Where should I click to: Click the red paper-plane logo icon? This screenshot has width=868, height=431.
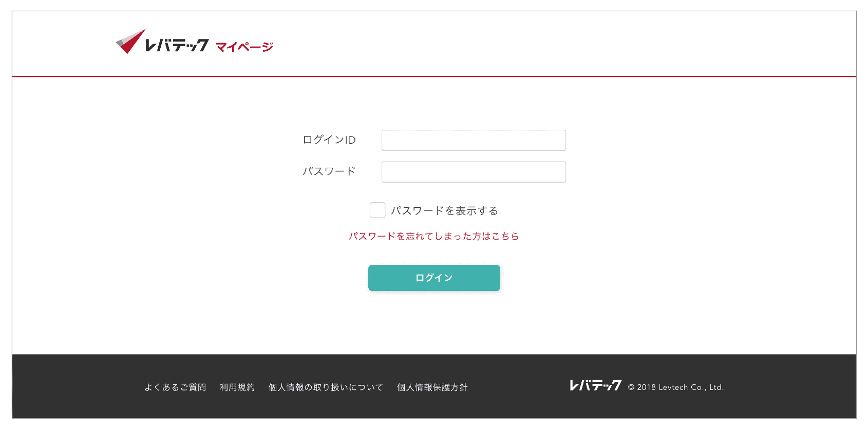click(130, 41)
